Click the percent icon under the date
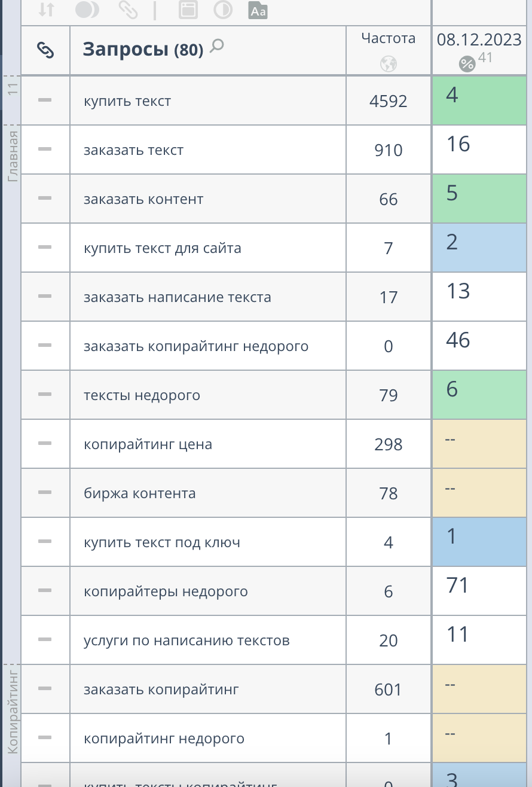Screen dimensions: 532x787 (467, 63)
